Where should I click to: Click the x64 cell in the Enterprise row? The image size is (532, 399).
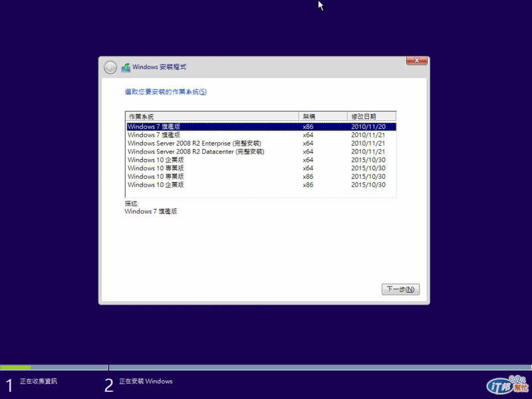pyautogui.click(x=308, y=143)
